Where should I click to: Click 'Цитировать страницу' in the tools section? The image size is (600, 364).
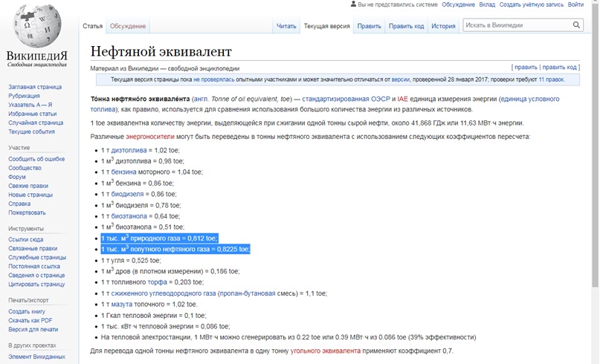36,284
